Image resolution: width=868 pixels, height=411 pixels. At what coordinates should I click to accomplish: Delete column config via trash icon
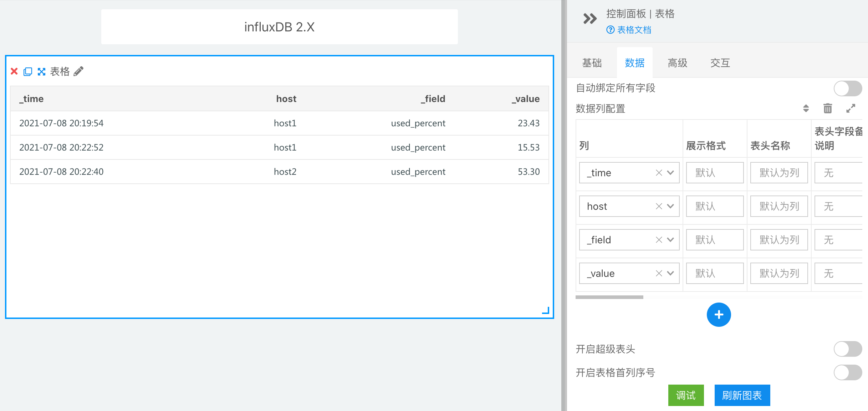[828, 108]
